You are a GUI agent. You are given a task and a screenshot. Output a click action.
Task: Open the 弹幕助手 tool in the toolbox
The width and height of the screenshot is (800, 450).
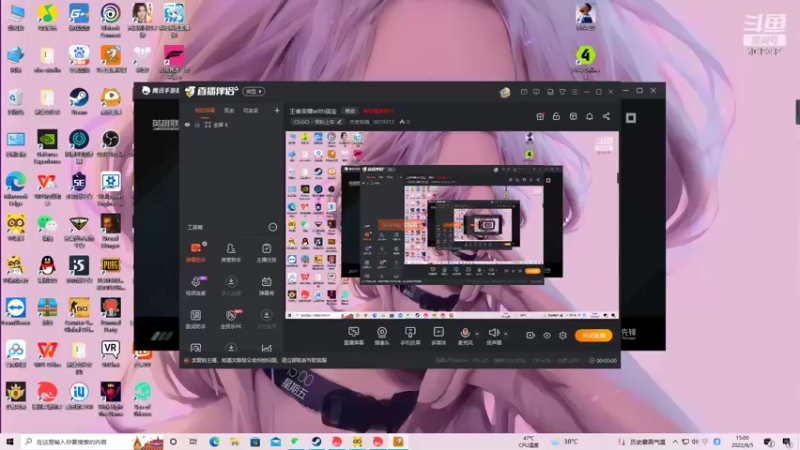point(195,252)
